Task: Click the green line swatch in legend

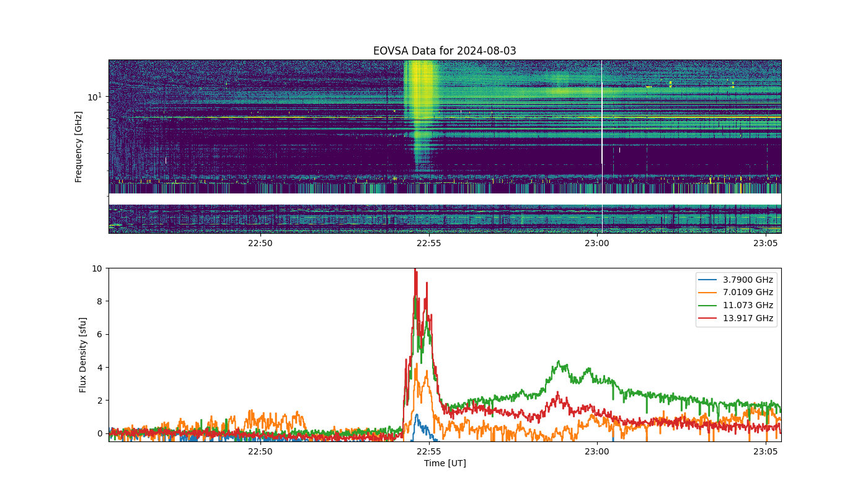Action: coord(708,305)
